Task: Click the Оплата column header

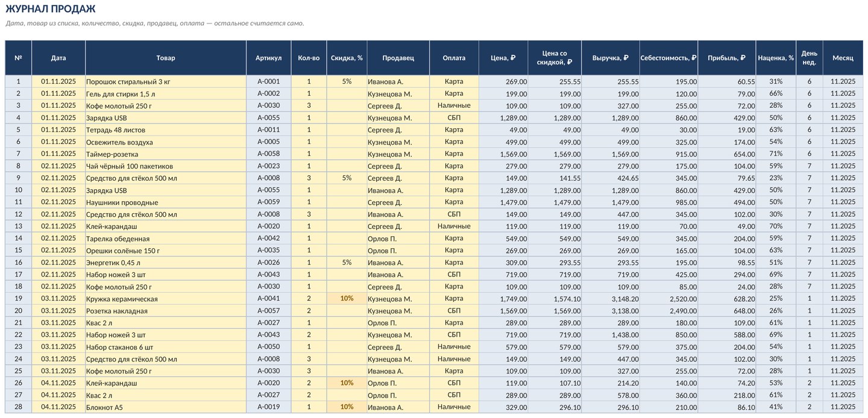Action: pos(454,58)
